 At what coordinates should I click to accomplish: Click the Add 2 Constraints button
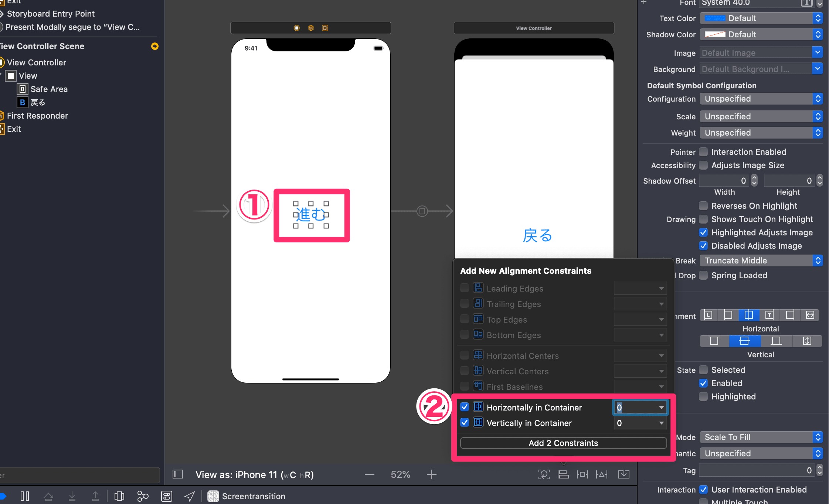(x=563, y=443)
